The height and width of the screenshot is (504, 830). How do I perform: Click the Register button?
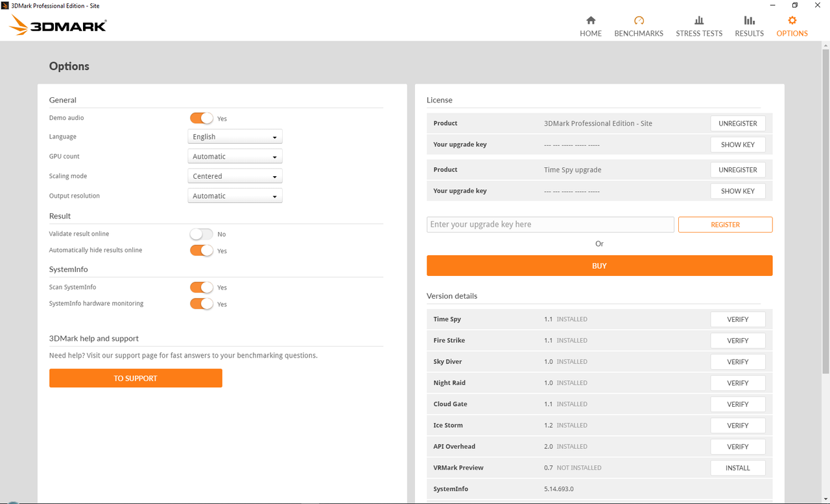(x=725, y=224)
